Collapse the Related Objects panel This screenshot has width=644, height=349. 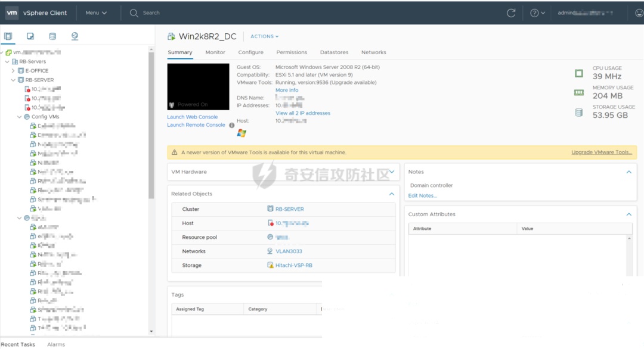(x=392, y=194)
